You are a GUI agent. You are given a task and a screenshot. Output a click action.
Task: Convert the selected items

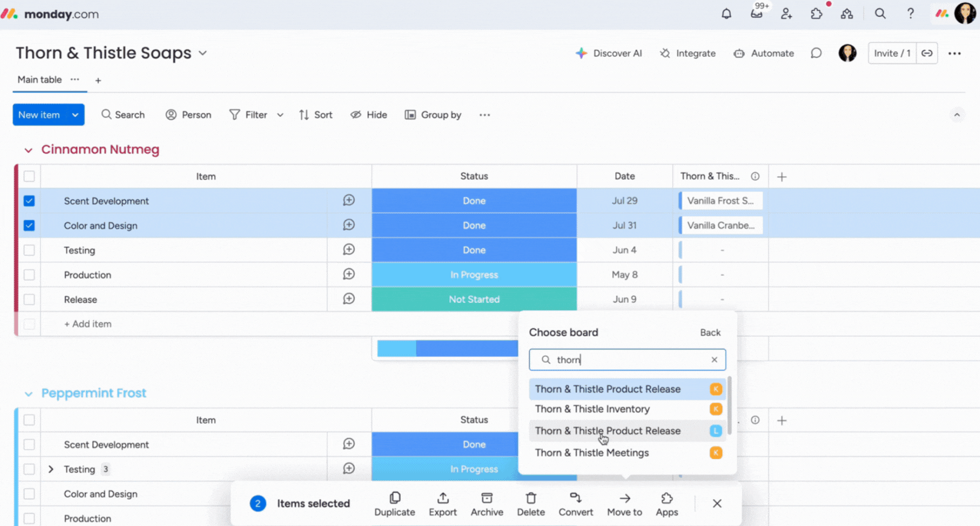tap(576, 504)
